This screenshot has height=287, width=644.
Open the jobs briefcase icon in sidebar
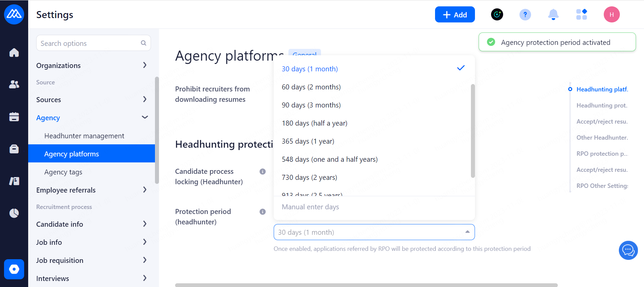pos(14,149)
